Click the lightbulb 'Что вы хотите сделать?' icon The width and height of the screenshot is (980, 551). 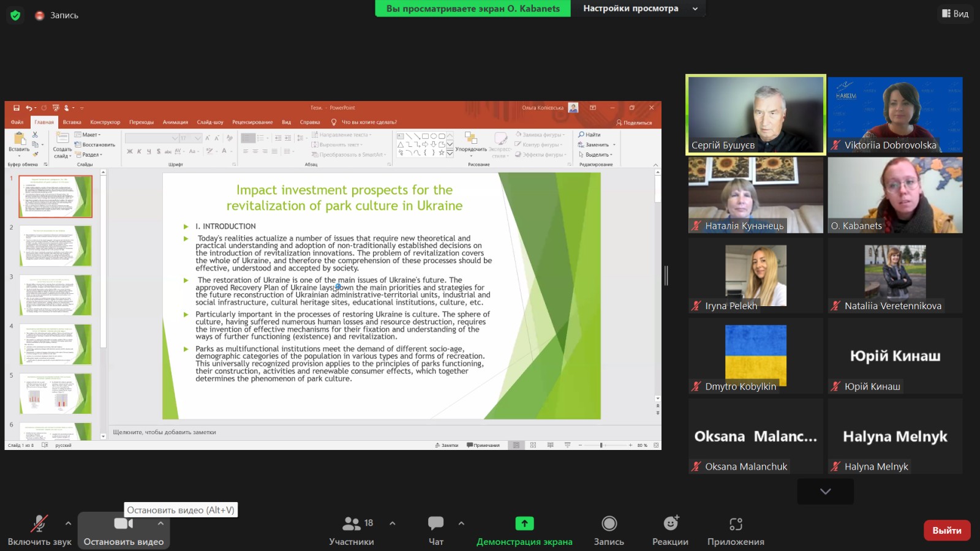pos(334,122)
